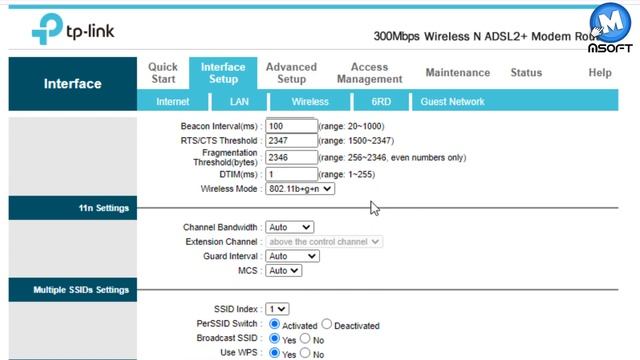The width and height of the screenshot is (640, 360).
Task: Click the 'Extension Channel' label
Action: tap(221, 242)
